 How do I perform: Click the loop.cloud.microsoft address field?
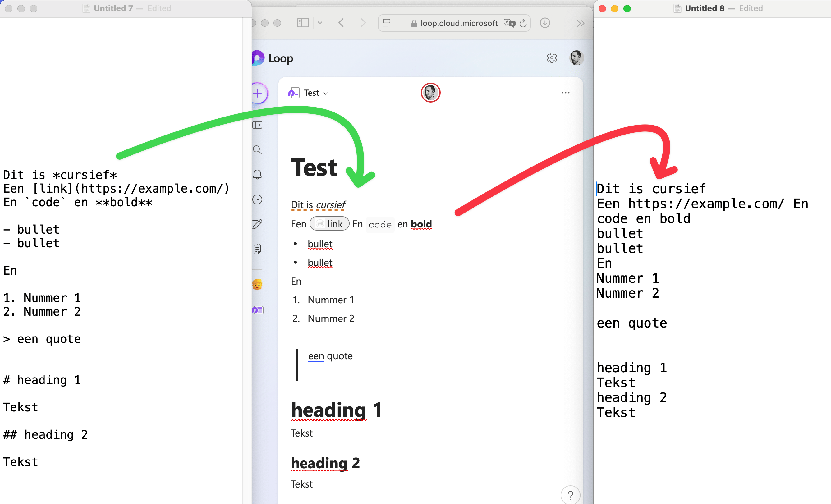[x=454, y=23]
